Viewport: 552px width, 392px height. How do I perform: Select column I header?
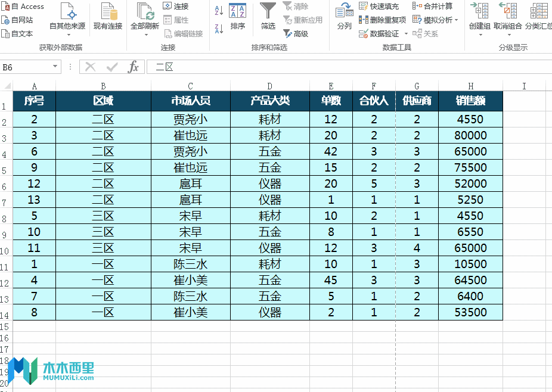524,86
